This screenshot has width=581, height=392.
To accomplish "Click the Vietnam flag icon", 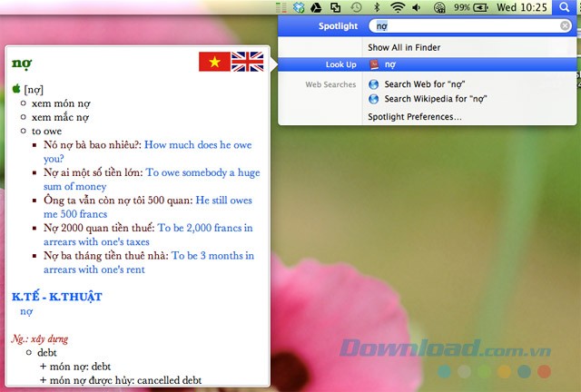I will (214, 62).
